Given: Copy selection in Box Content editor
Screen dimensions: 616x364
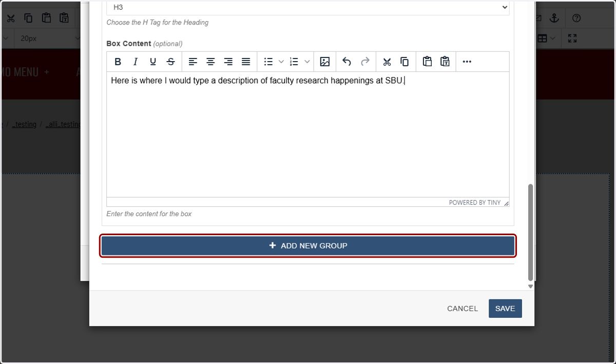Looking at the screenshot, I should pos(405,62).
